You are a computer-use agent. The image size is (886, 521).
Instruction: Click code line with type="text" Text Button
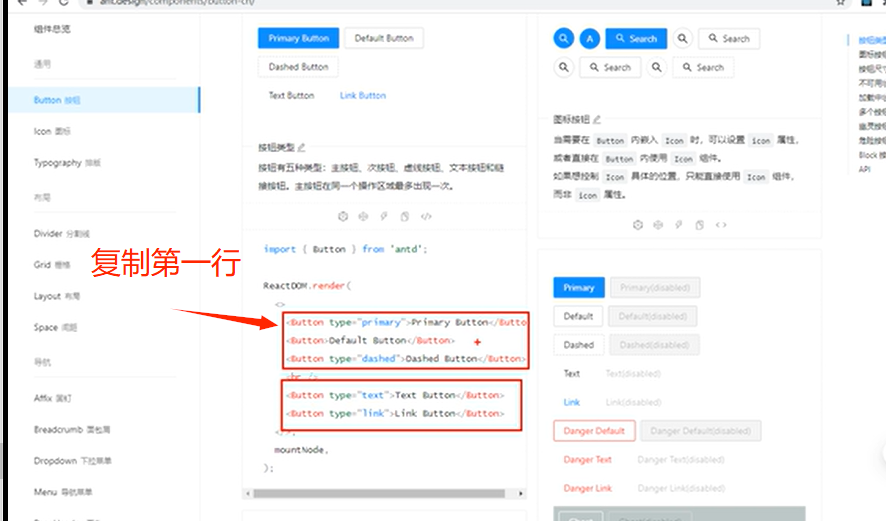pyautogui.click(x=395, y=395)
